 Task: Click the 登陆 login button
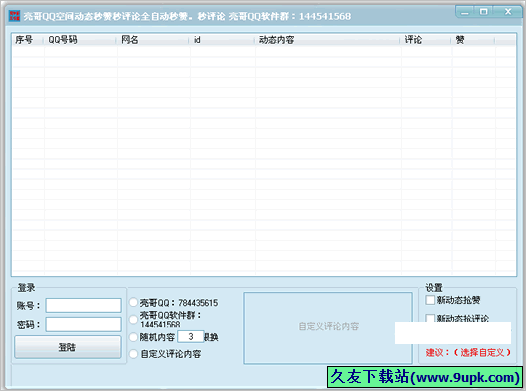click(x=68, y=347)
